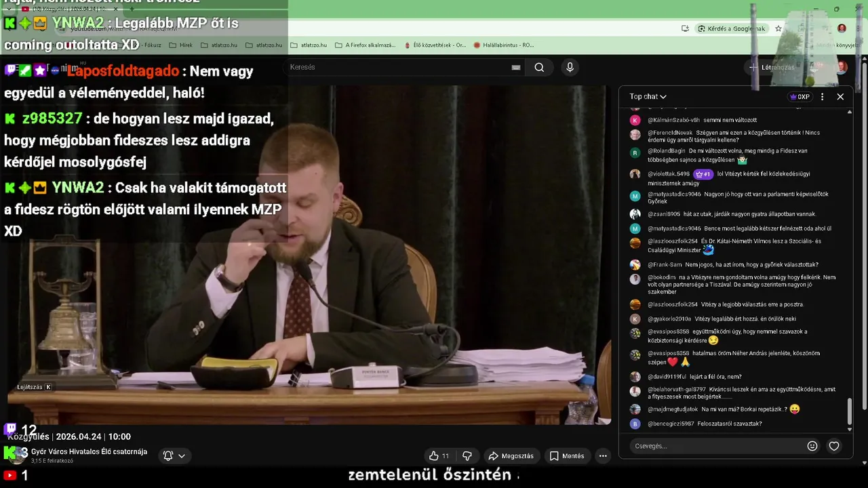Click @RolandBagin chat username
Image resolution: width=868 pixels, height=488 pixels.
point(667,151)
